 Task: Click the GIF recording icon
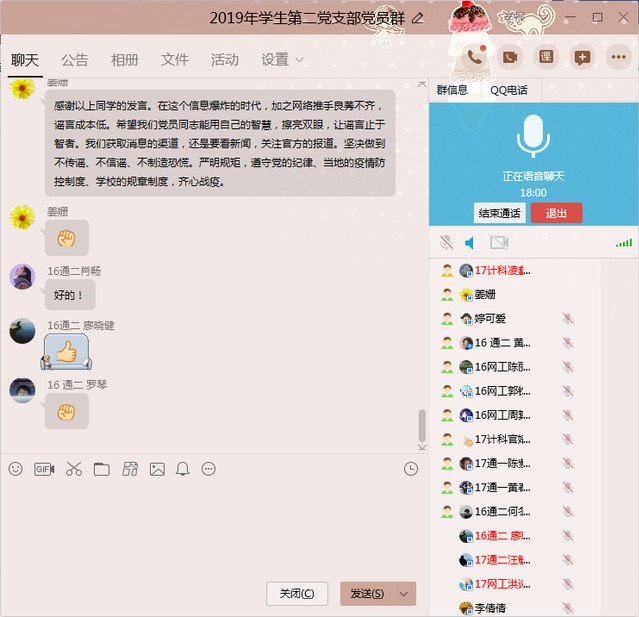(44, 469)
